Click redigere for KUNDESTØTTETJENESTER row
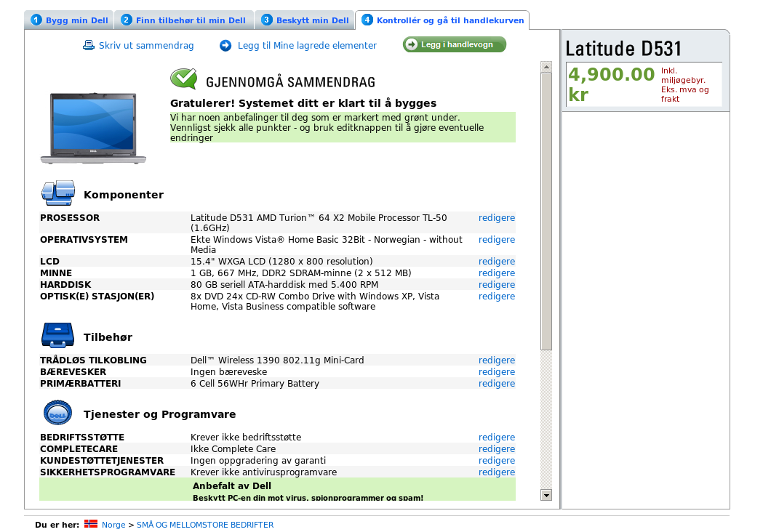The height and width of the screenshot is (532, 771). pos(497,460)
